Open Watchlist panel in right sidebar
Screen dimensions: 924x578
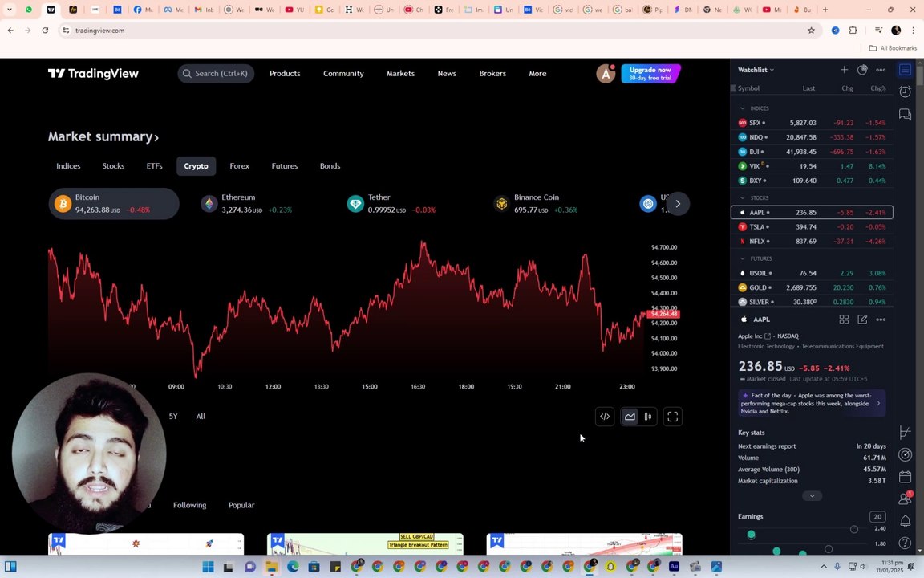coord(905,70)
